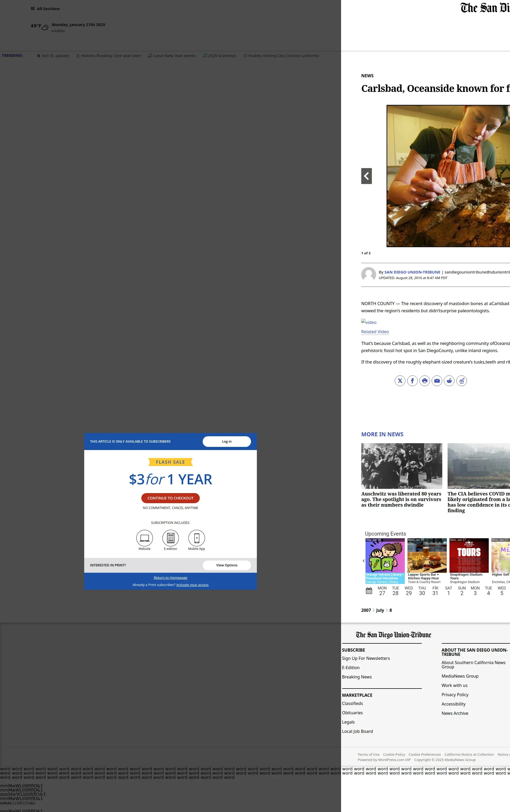Click Return to Homepage link
The image size is (510, 812).
[170, 578]
